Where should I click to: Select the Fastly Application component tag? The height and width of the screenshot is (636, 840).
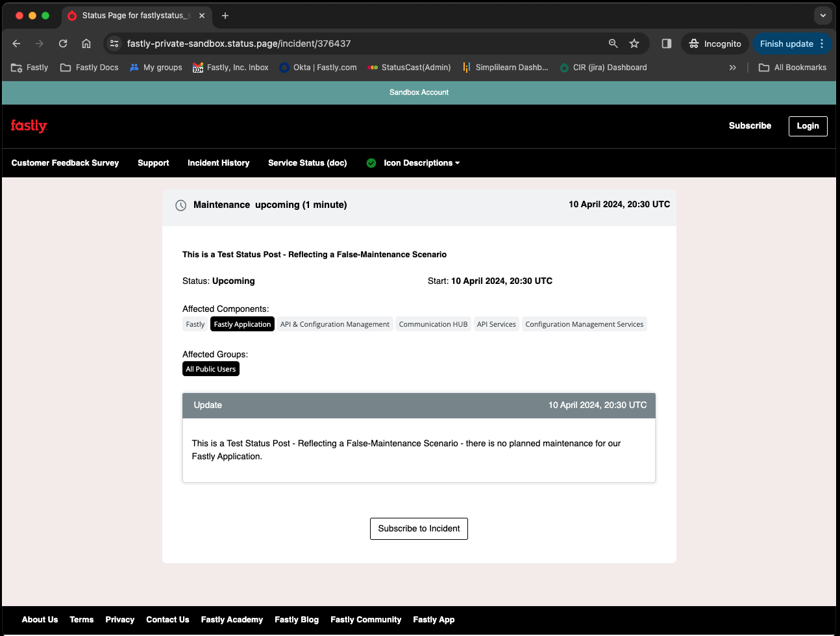(x=242, y=324)
